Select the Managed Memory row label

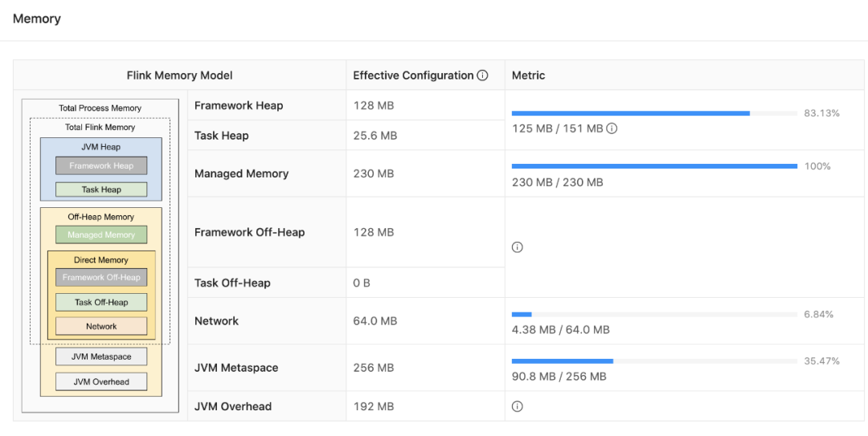tap(241, 173)
